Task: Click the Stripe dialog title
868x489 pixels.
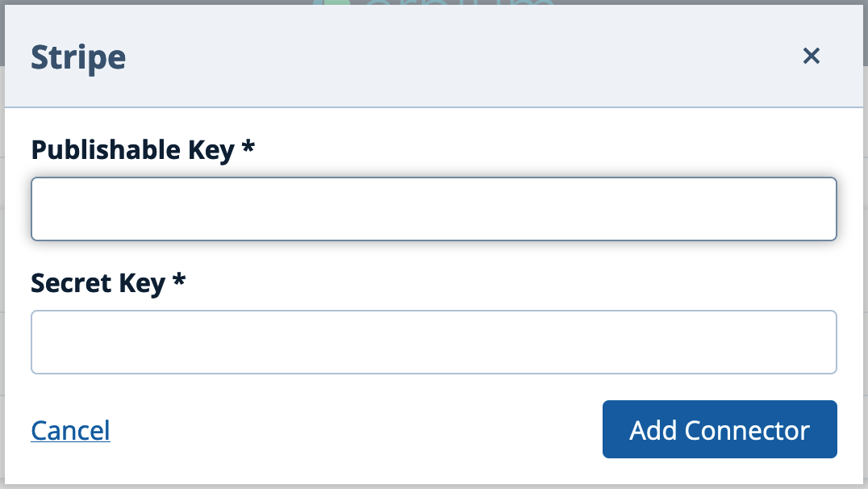Action: click(78, 57)
